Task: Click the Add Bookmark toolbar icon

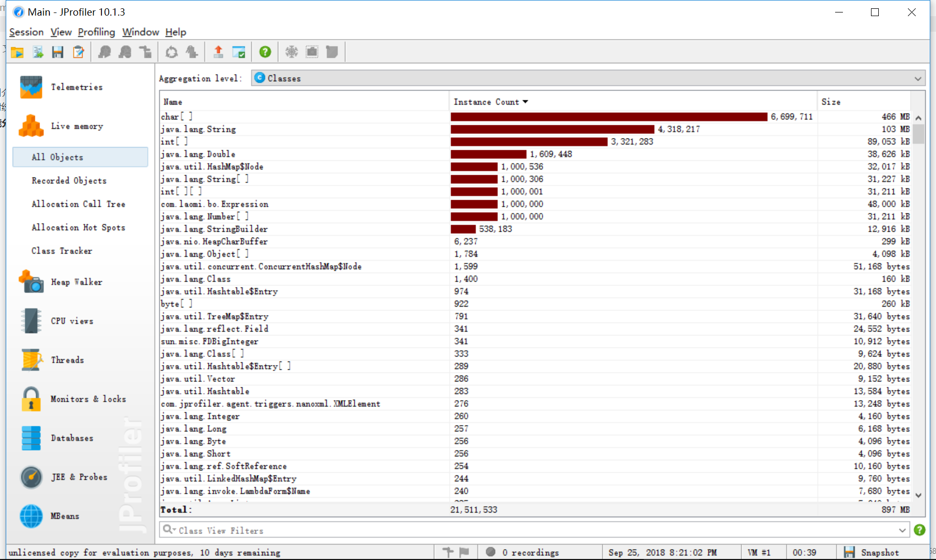Action: pyautogui.click(x=192, y=52)
